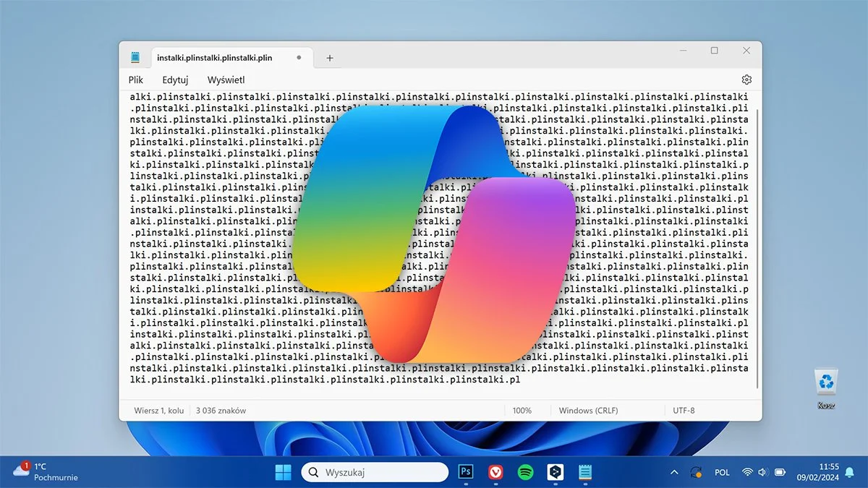Show hidden system tray icons chevron
Viewport: 868px width, 488px height.
pos(674,472)
